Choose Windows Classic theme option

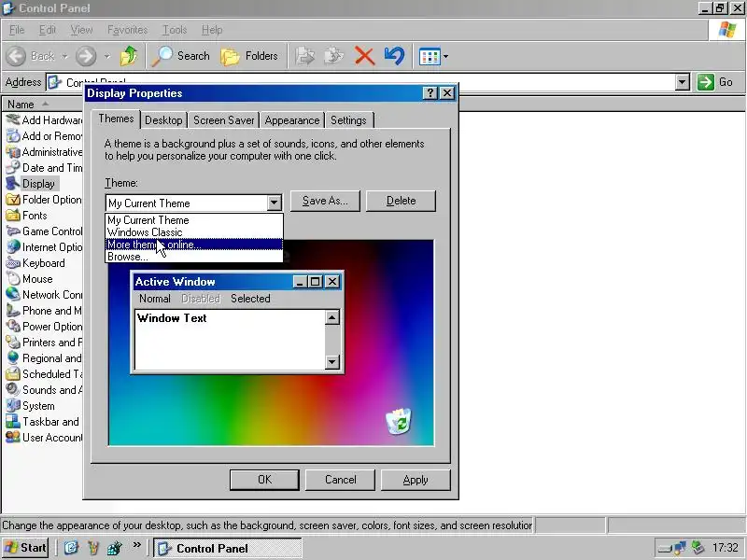194,232
